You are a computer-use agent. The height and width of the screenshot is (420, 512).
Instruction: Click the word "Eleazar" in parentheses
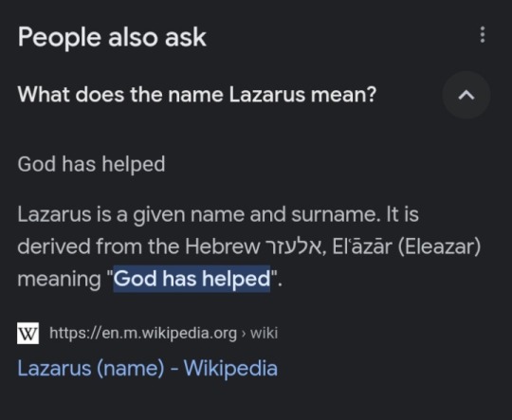click(439, 247)
